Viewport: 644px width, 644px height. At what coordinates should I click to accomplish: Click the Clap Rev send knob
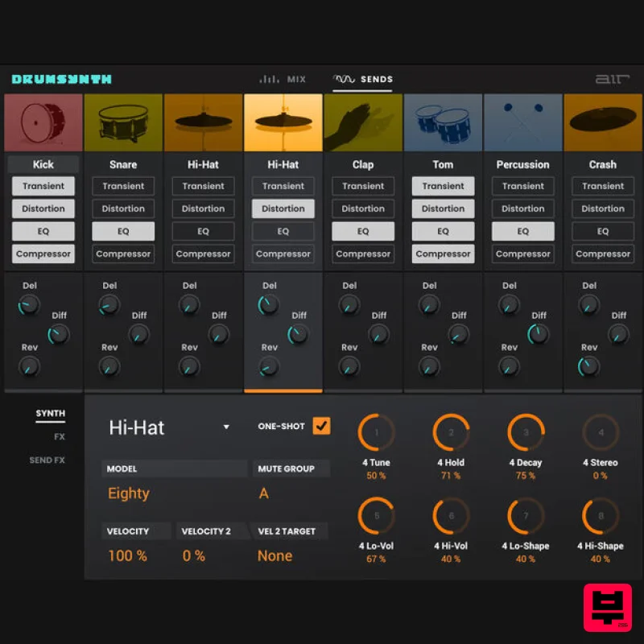coord(349,367)
